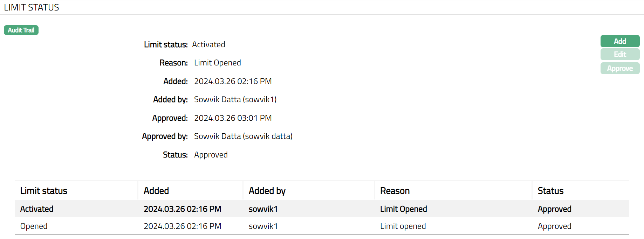
Task: Click sowvik1 in the Opened row
Action: [263, 226]
